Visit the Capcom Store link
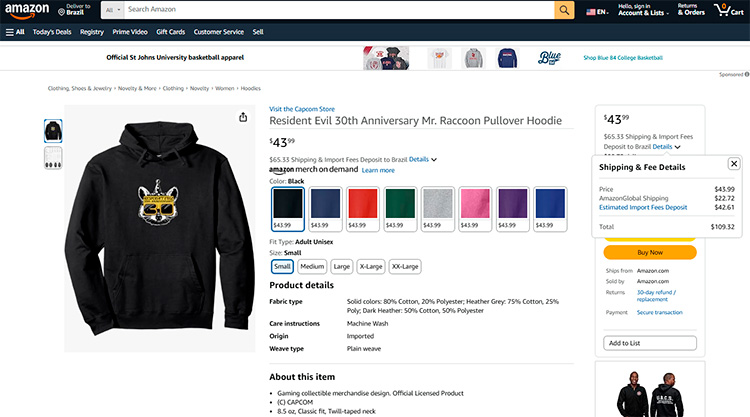The image size is (750, 417). (302, 109)
